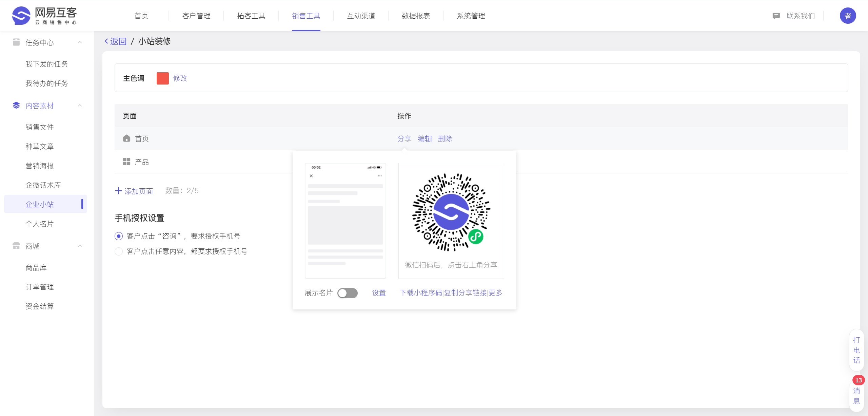The width and height of the screenshot is (868, 416).
Task: Click the red 13 notification badge
Action: (x=859, y=380)
